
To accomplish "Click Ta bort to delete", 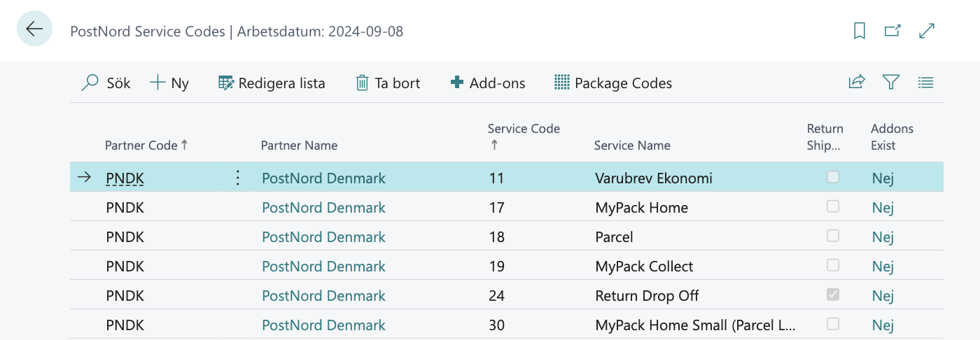I will (x=388, y=83).
